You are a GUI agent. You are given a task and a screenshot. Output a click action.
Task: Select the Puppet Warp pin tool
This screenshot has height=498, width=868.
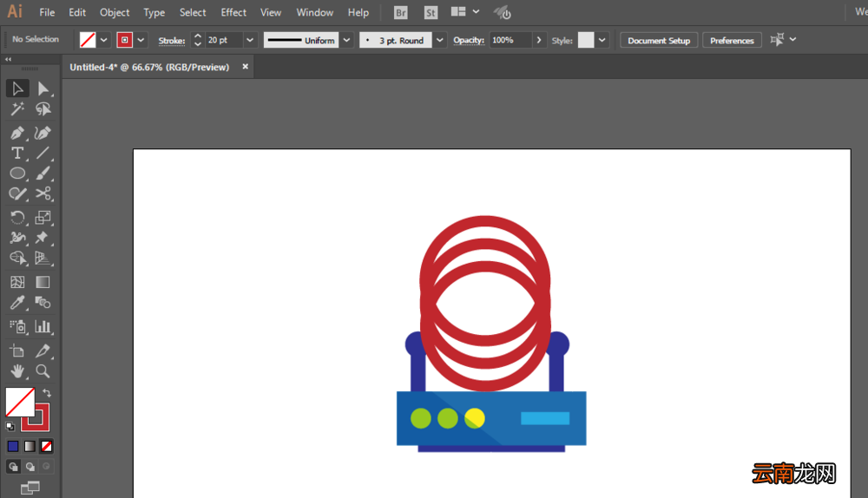coord(43,238)
